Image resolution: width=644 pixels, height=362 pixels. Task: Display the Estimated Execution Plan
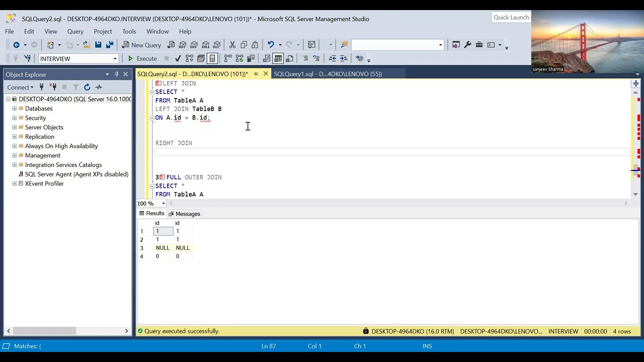189,58
